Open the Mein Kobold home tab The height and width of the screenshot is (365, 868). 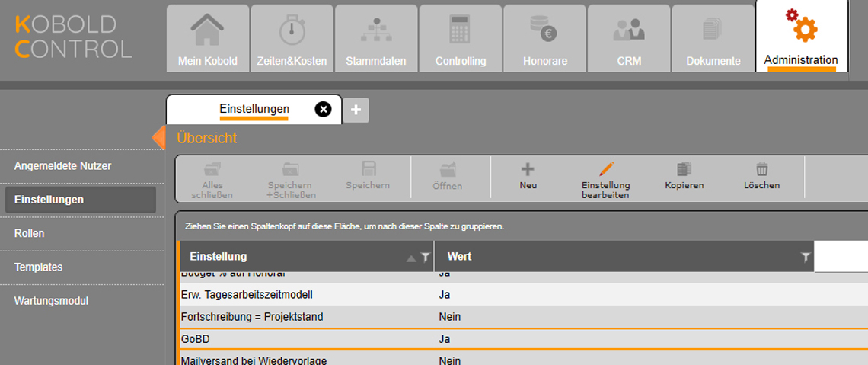208,39
